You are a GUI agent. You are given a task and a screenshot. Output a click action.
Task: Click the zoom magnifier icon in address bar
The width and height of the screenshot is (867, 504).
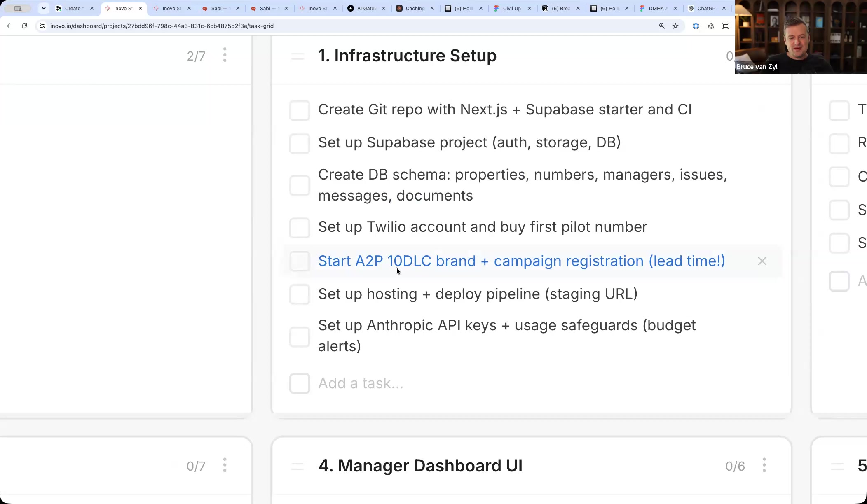[x=662, y=26]
